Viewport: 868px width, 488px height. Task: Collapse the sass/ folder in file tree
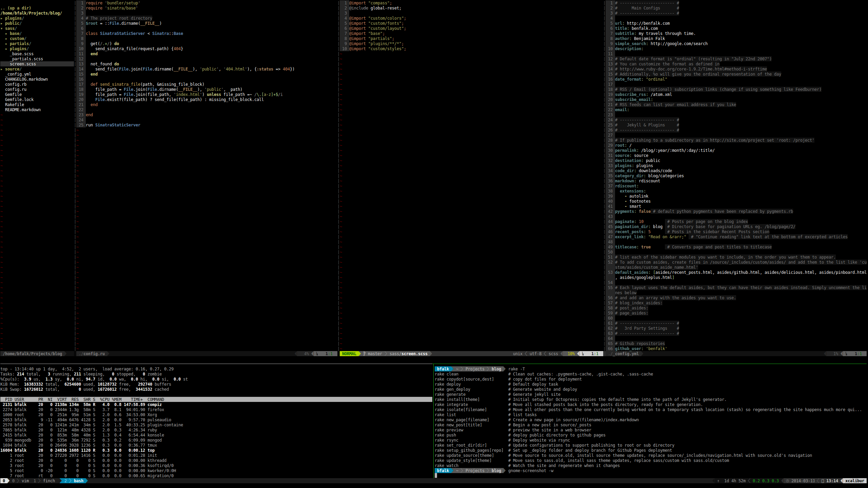(9, 28)
